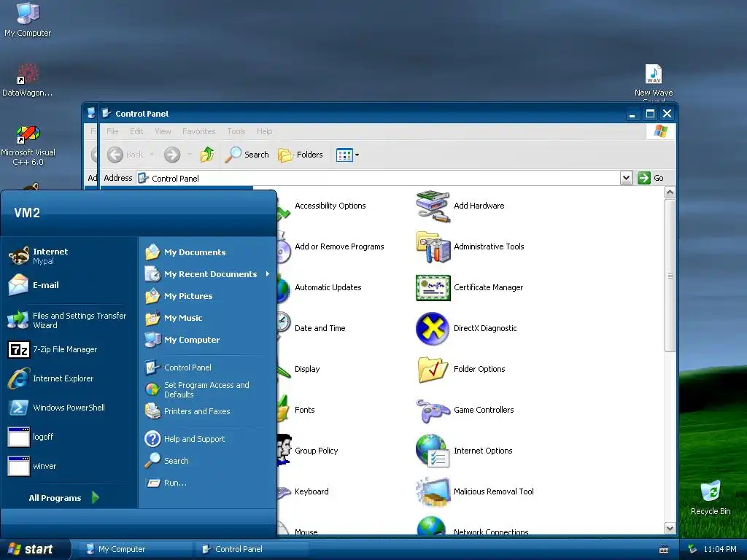The image size is (747, 560).
Task: Open Search from Start menu
Action: [x=167, y=461]
